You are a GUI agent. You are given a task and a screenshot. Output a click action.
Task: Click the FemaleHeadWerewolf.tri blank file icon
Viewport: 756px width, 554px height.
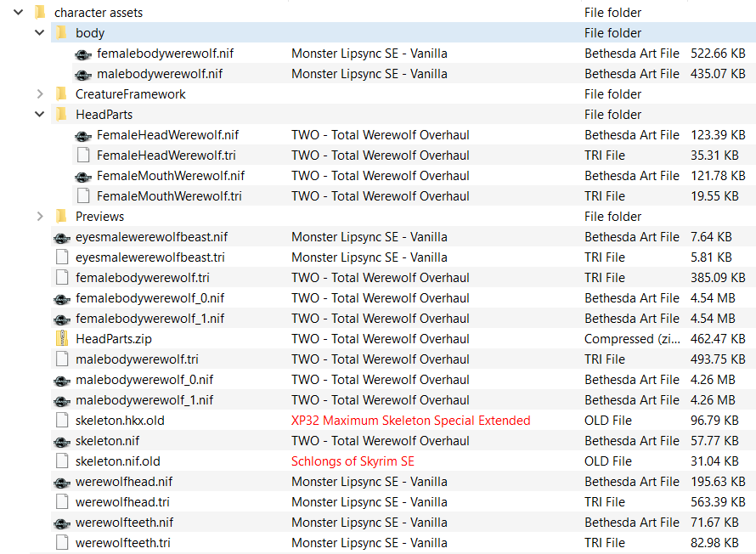(83, 155)
